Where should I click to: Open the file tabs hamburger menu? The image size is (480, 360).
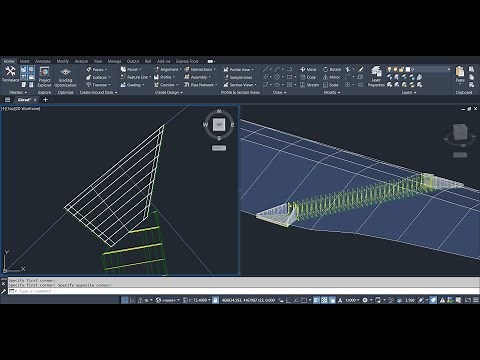click(7, 100)
